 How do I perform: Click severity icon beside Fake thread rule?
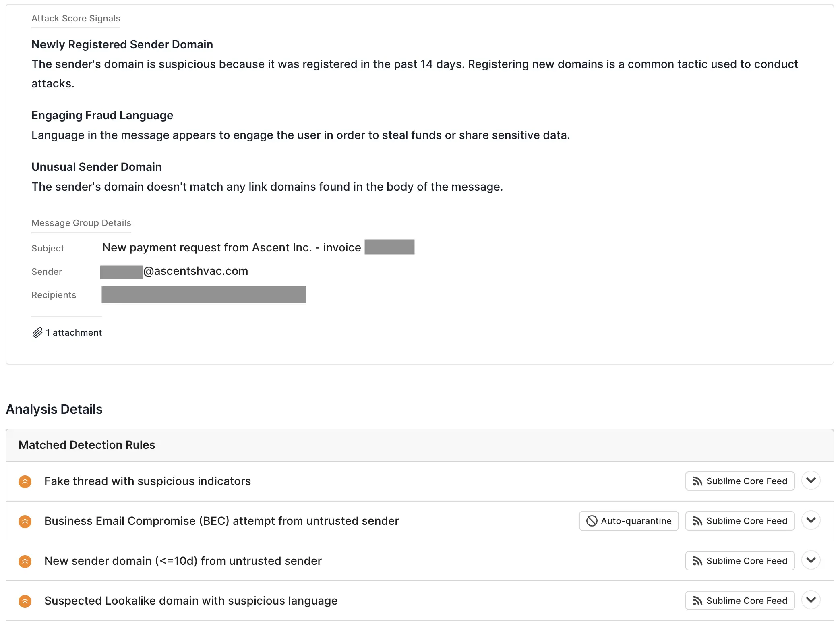(25, 481)
